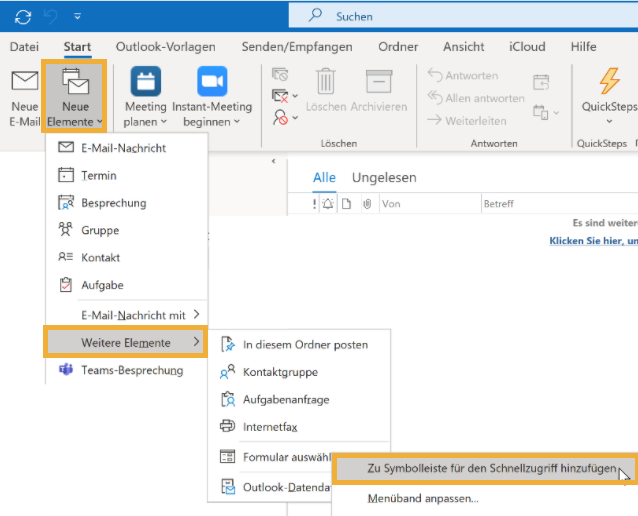This screenshot has width=638, height=516.
Task: Switch to Ungelesen filter
Action: coord(384,177)
